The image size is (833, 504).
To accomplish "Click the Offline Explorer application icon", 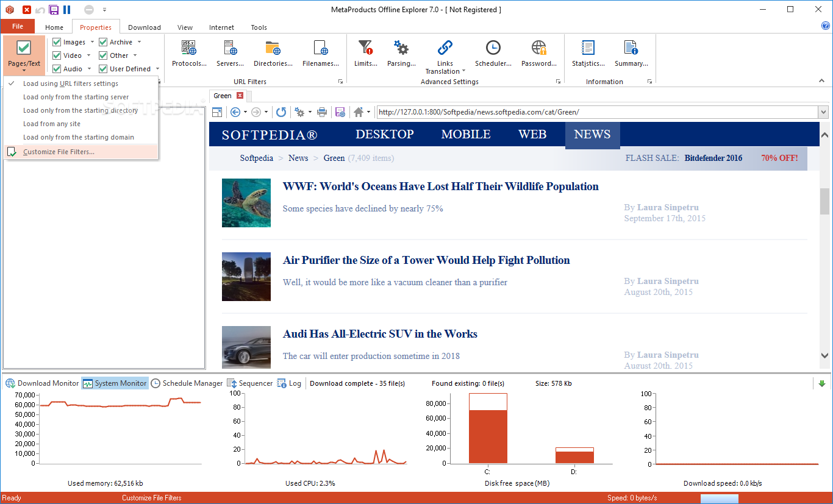I will [x=9, y=10].
